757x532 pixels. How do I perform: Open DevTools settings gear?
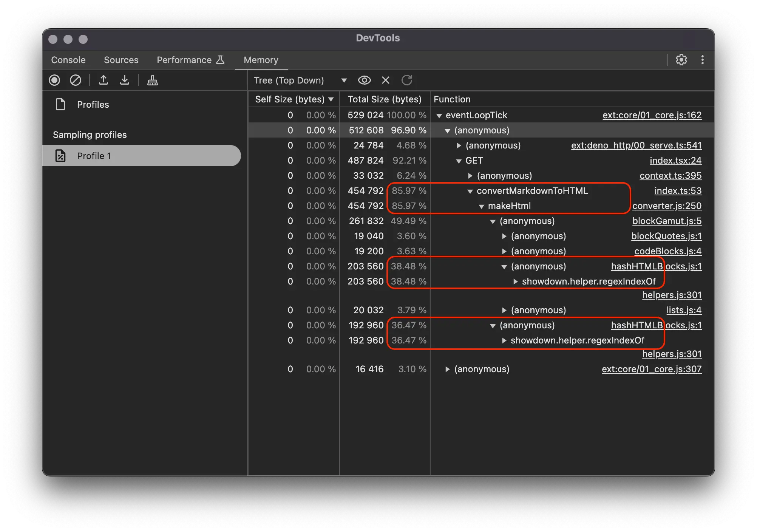(681, 60)
